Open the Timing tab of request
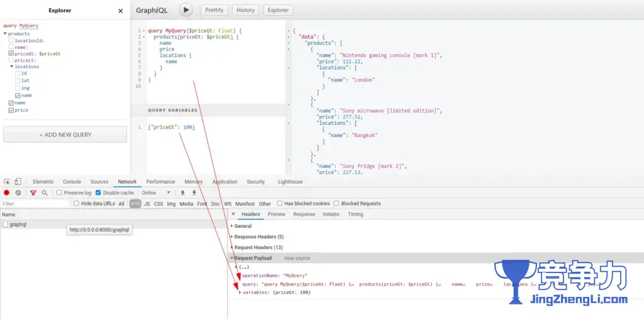The height and width of the screenshot is (319, 644). tap(356, 214)
